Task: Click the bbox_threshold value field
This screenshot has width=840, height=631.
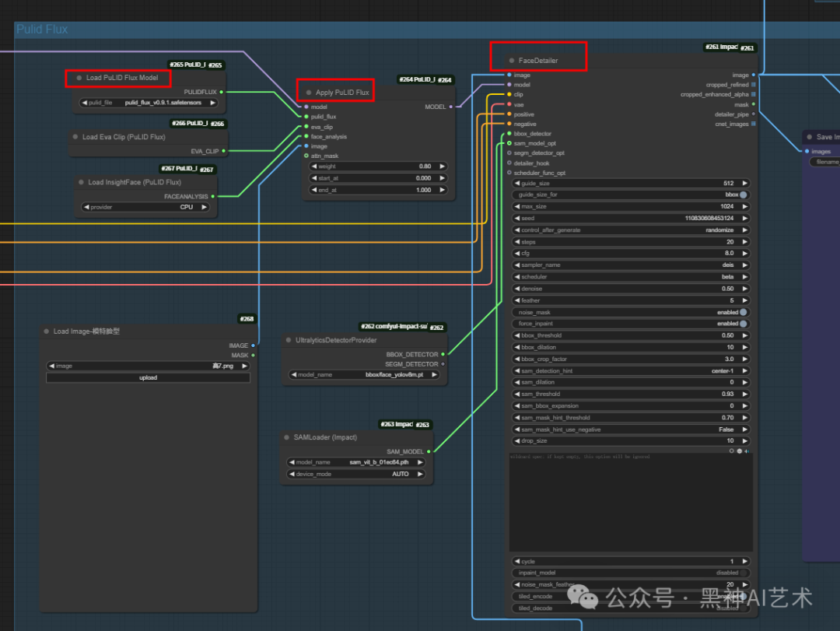Action: (631, 335)
